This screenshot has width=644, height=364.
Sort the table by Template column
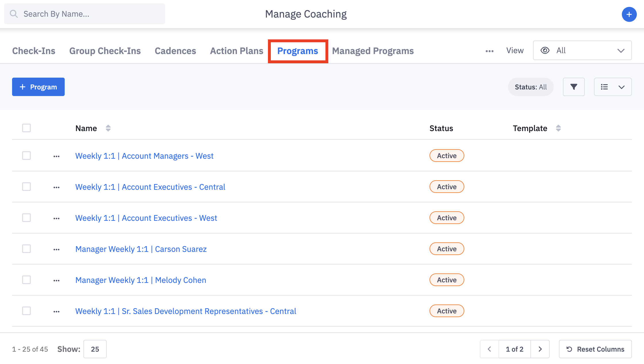pyautogui.click(x=558, y=128)
